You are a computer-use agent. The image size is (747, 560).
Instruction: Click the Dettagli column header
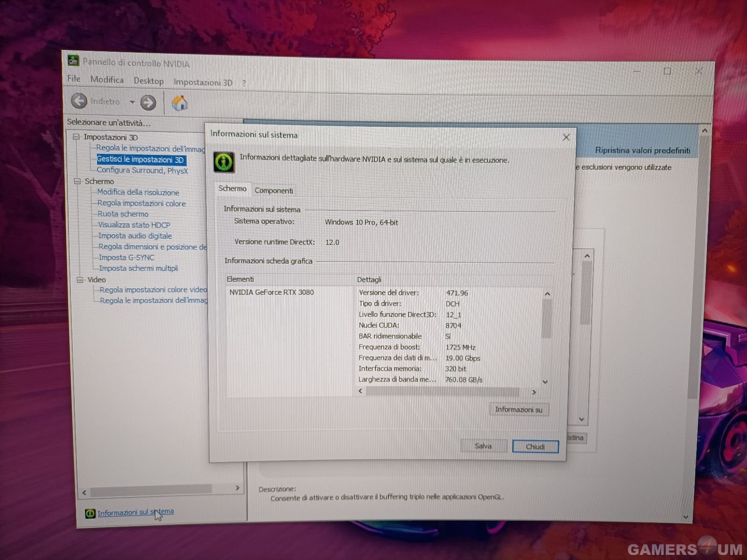click(369, 280)
